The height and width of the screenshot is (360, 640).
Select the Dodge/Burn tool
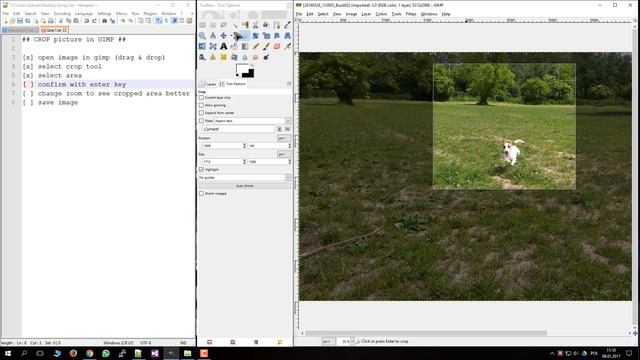point(266,57)
